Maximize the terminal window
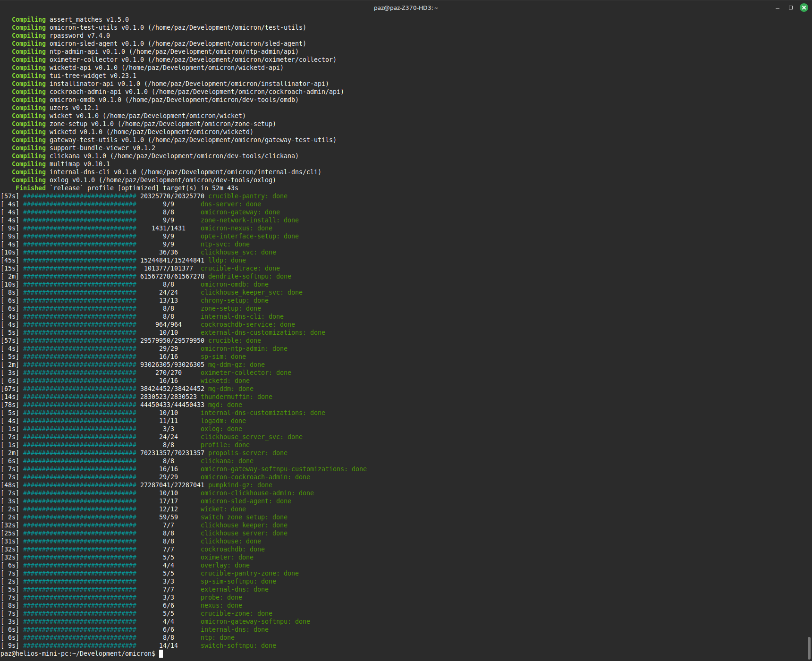The image size is (812, 661). (x=790, y=8)
